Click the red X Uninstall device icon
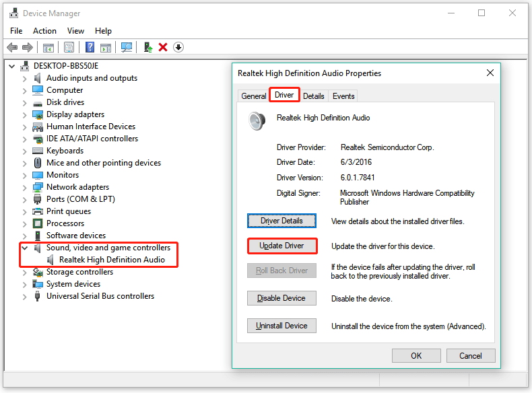 coord(163,47)
